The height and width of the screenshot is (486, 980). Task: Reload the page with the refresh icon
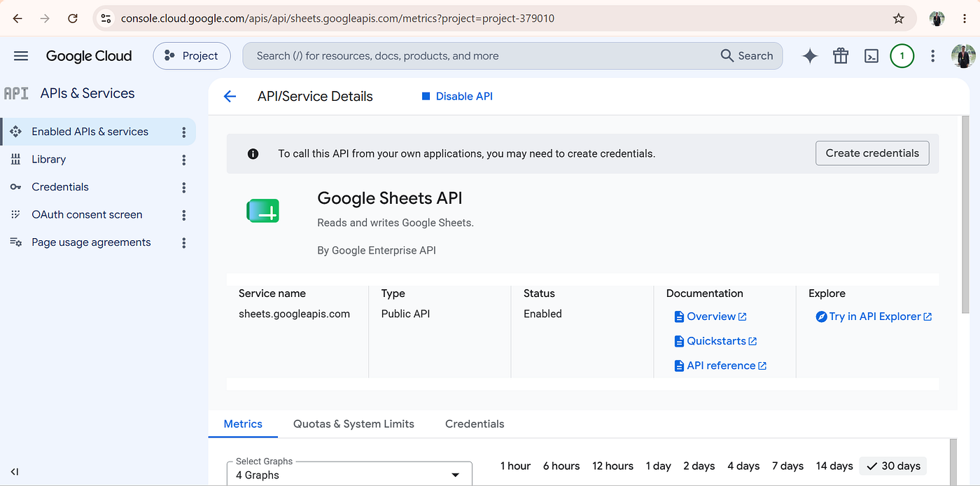[73, 19]
